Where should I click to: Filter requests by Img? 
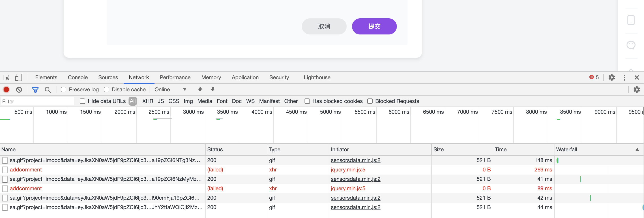[x=188, y=101]
